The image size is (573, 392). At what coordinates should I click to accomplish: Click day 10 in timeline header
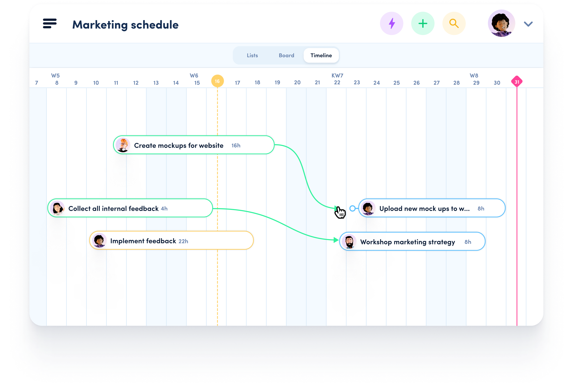[96, 83]
